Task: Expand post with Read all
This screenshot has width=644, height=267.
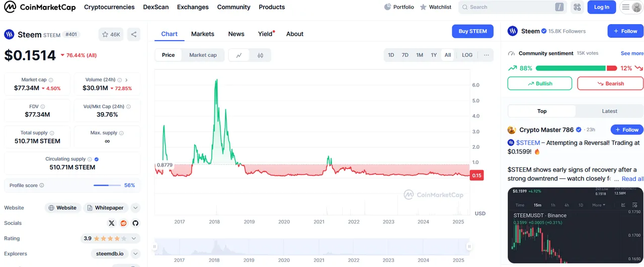Action: point(632,179)
